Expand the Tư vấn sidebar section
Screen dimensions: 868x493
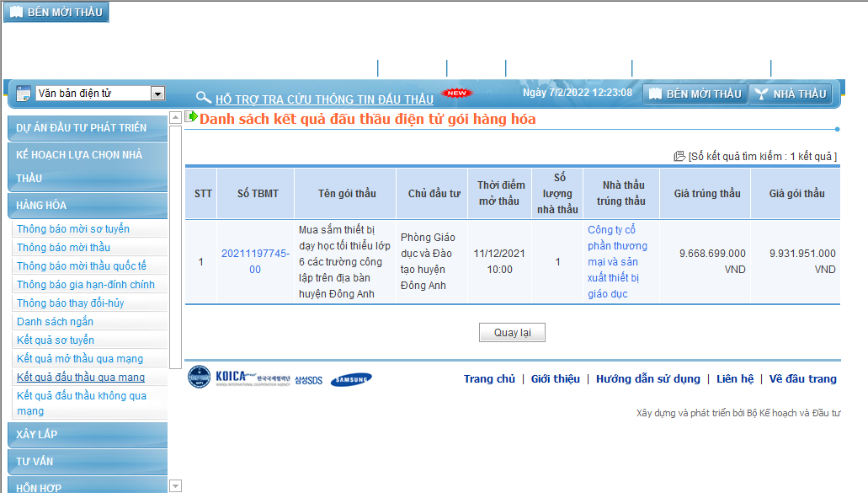click(87, 462)
